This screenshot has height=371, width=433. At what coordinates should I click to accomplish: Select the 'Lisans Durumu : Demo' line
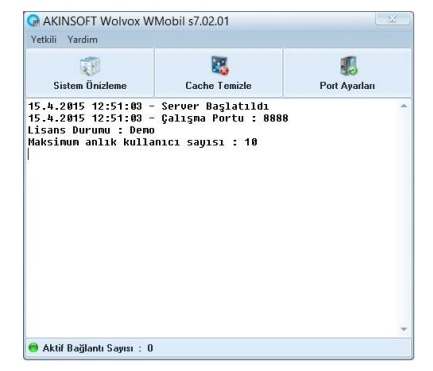click(x=91, y=130)
